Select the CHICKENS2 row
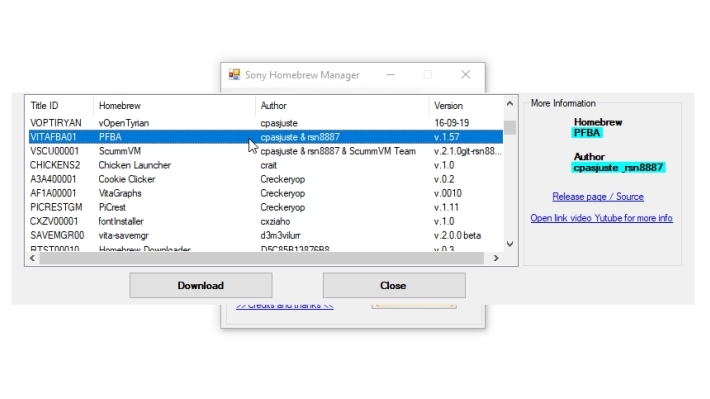The width and height of the screenshot is (710, 399). (266, 165)
